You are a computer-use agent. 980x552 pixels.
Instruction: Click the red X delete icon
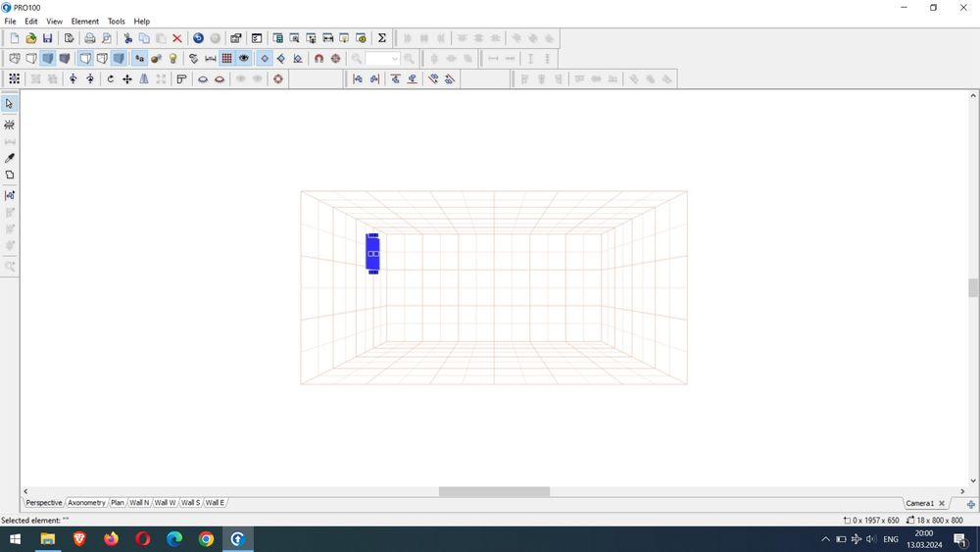(176, 38)
